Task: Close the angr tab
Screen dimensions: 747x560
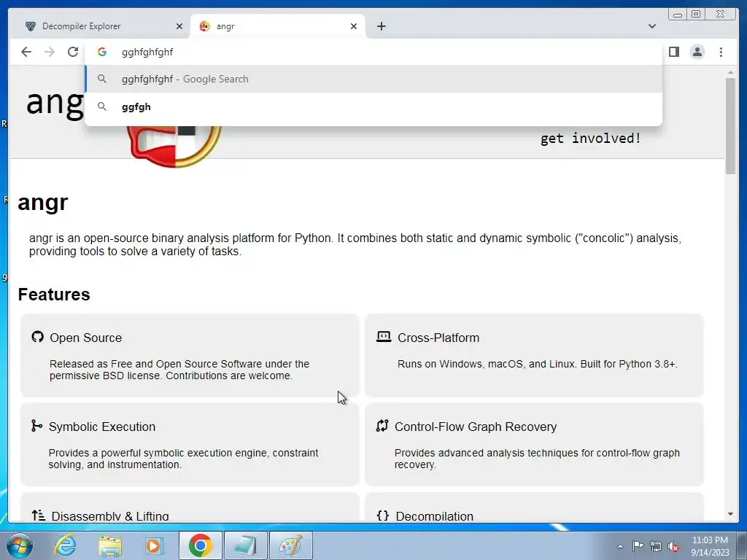Action: (354, 26)
